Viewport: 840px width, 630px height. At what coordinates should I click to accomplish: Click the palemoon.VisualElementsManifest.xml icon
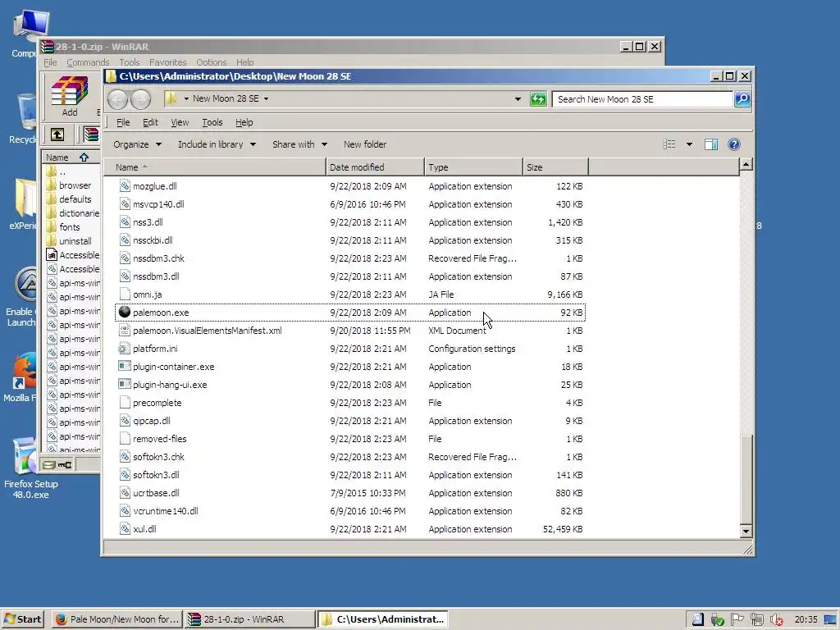[x=125, y=330]
